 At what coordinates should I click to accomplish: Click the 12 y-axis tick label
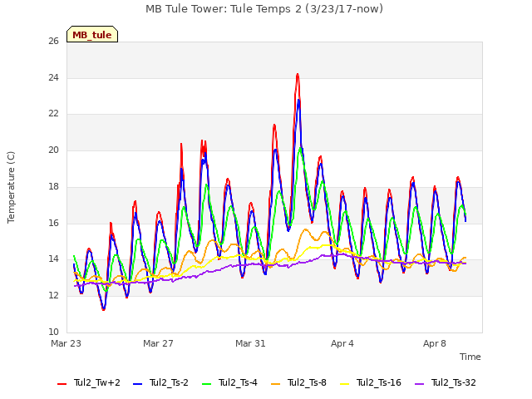click(53, 296)
